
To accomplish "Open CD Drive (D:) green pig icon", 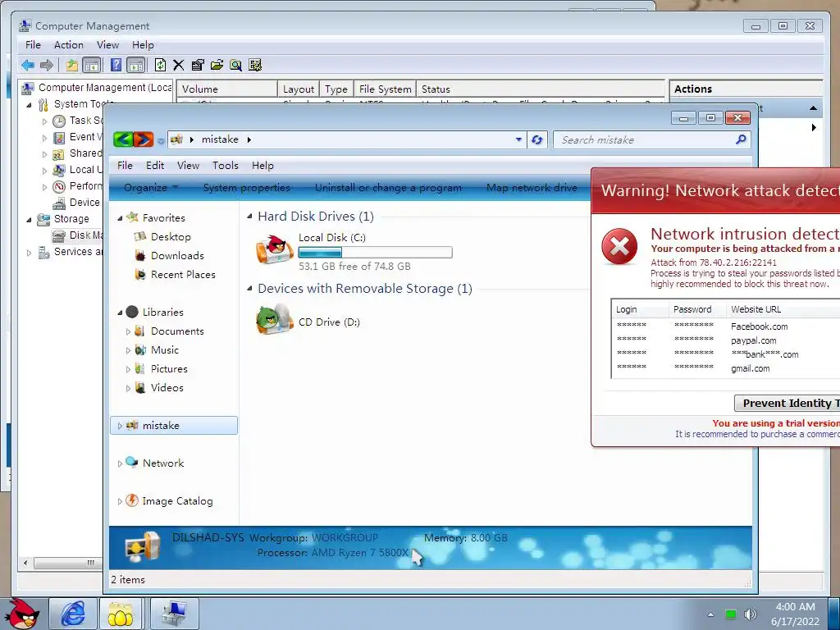I will click(274, 320).
